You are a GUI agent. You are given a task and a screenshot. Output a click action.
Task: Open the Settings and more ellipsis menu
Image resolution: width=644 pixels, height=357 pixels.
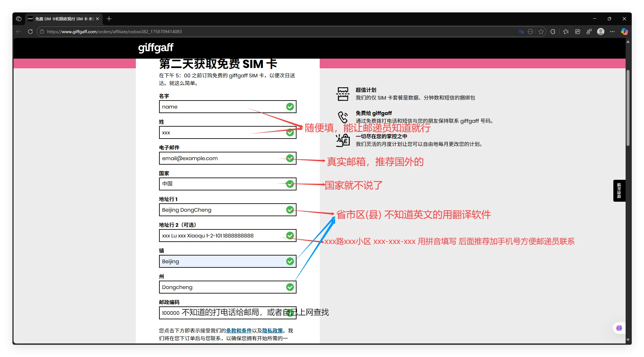(x=612, y=32)
